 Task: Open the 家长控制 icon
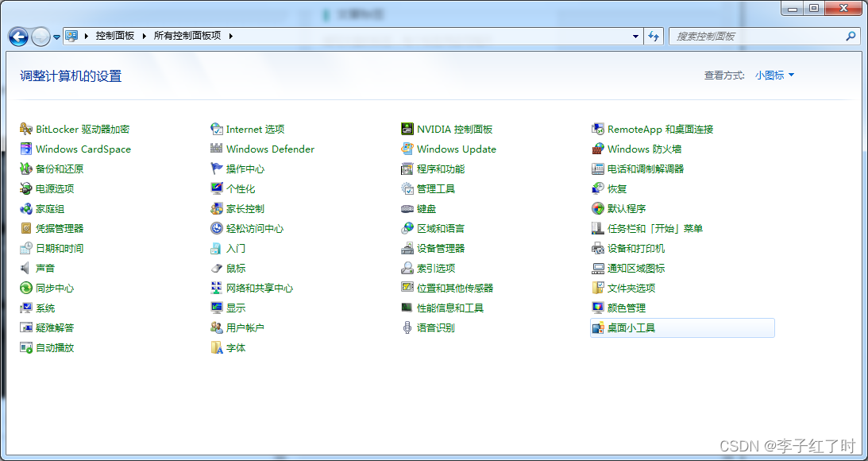[217, 209]
